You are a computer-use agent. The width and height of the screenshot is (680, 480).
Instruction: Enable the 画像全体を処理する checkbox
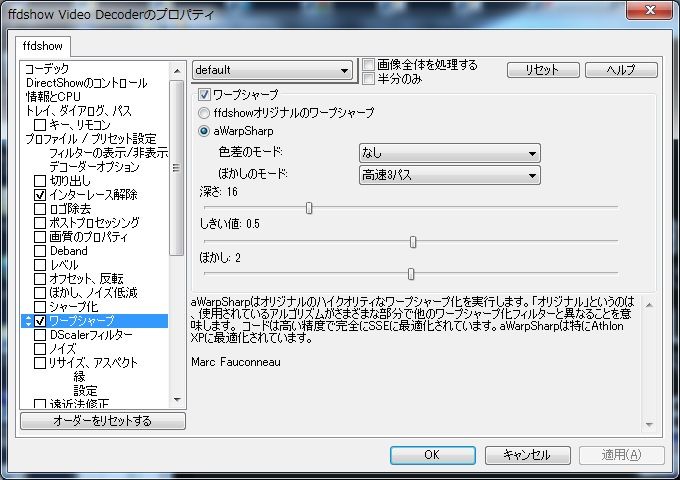[x=368, y=65]
